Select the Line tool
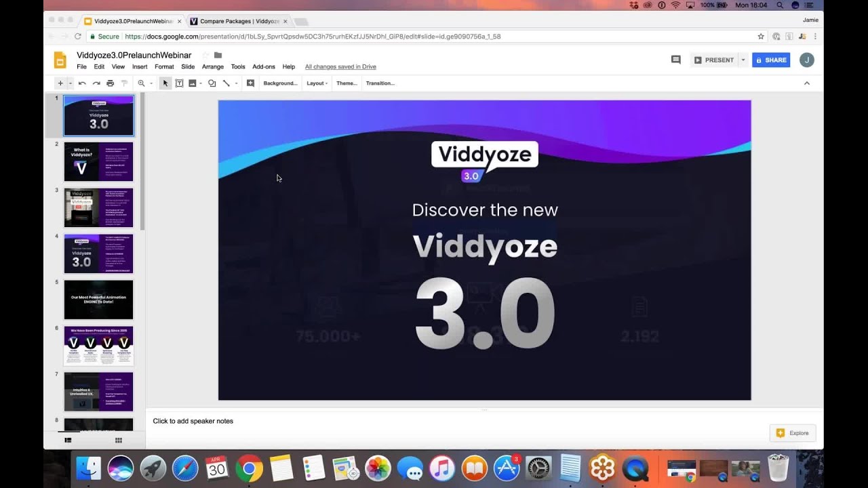 pos(226,83)
